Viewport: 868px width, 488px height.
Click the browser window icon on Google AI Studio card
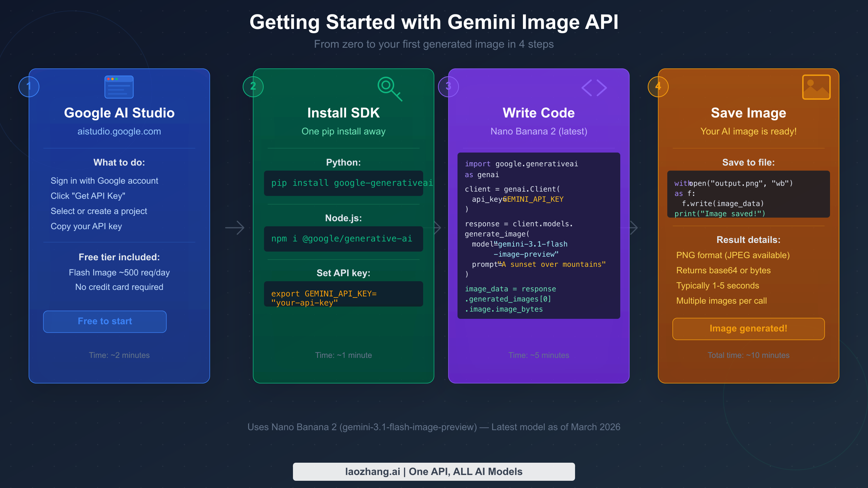click(x=119, y=87)
